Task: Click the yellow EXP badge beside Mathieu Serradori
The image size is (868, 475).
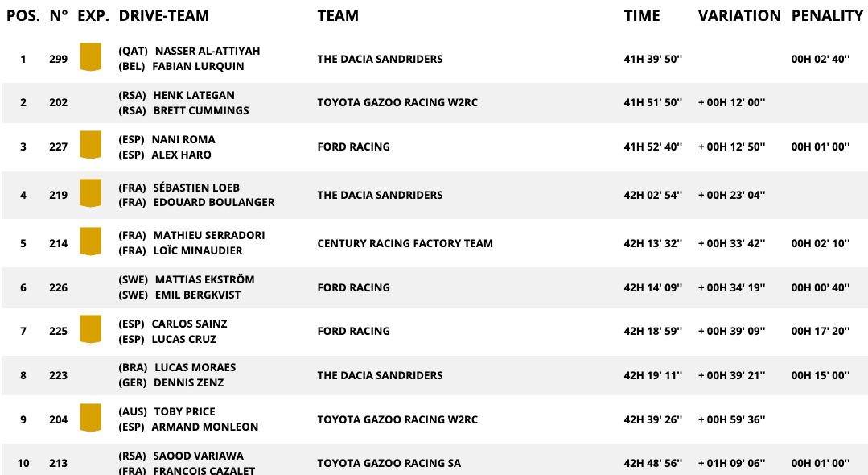Action: [x=90, y=242]
